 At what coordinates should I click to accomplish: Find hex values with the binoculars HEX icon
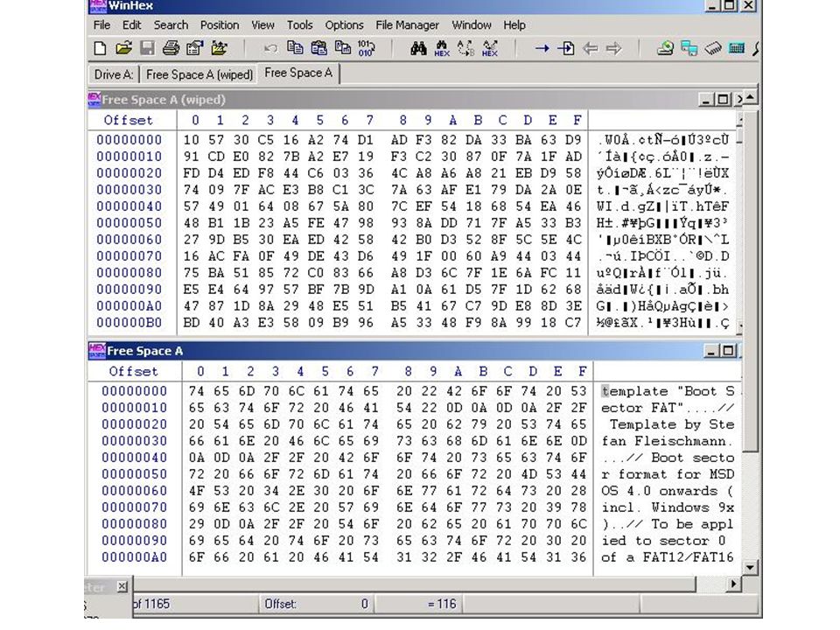(442, 48)
